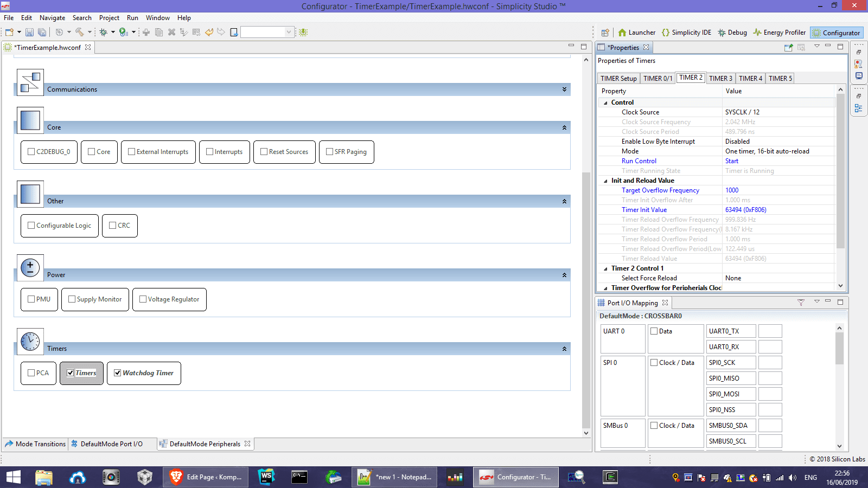
Task: Check the Supply Monitor checkbox
Action: click(x=72, y=299)
